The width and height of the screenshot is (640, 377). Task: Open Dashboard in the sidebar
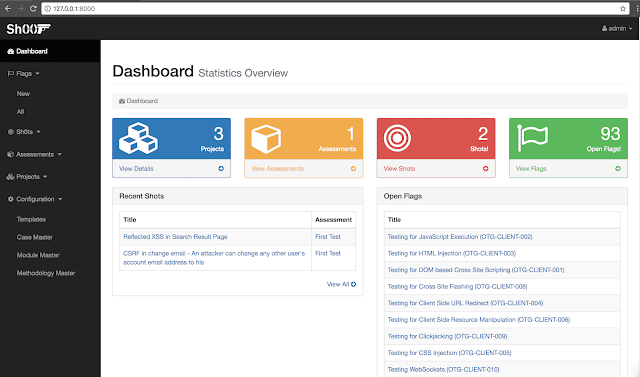pos(28,51)
